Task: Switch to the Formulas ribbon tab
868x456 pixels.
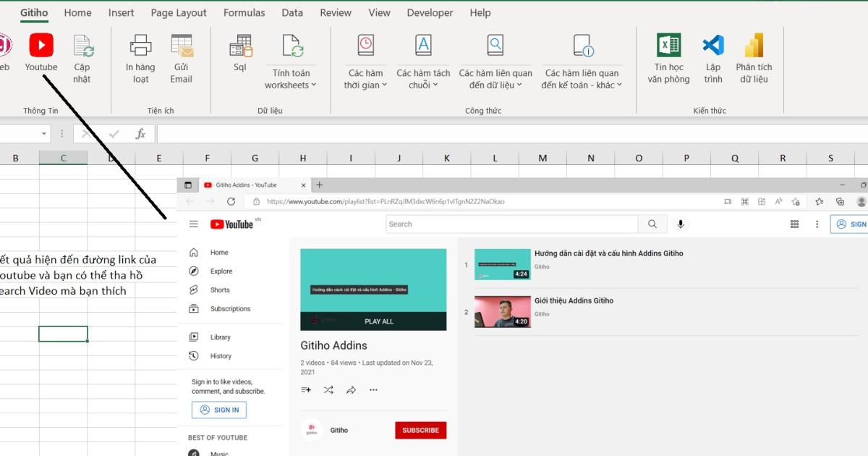Action: (244, 12)
